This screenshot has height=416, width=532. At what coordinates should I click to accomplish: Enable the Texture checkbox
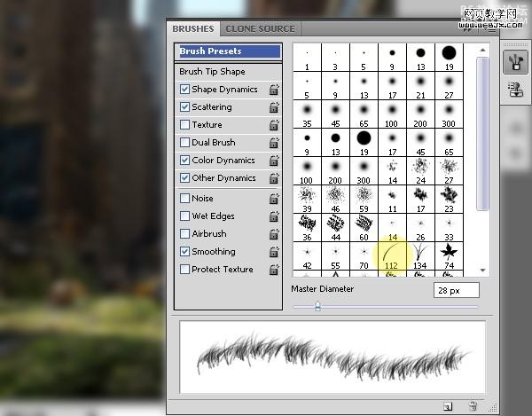point(184,124)
